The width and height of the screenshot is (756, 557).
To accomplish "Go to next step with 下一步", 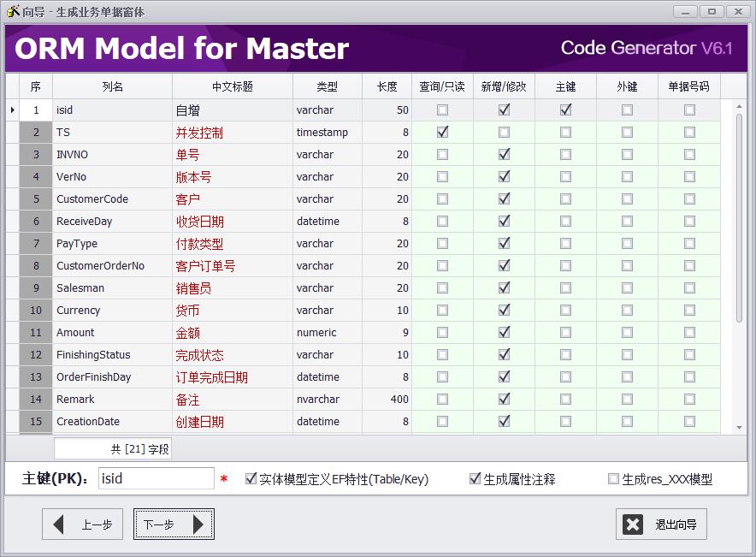I will (x=174, y=524).
